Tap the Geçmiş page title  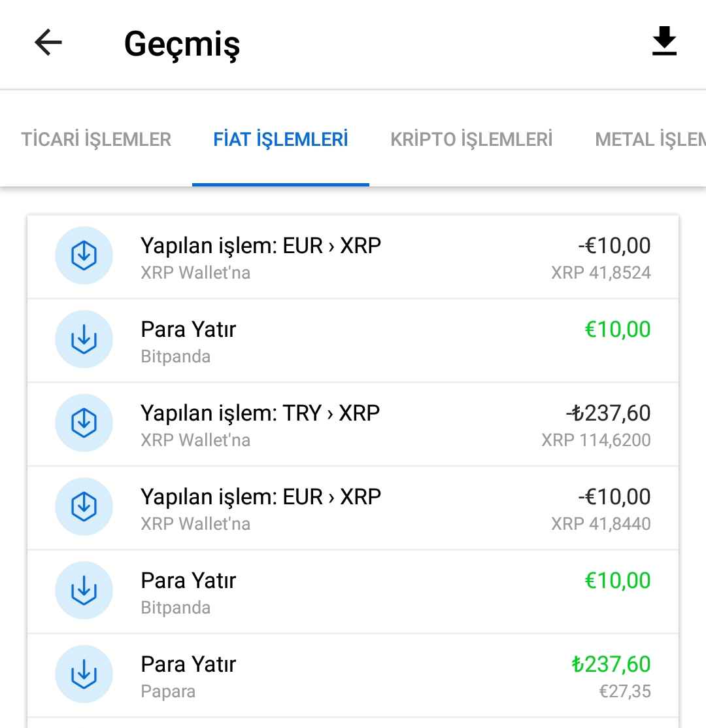click(182, 44)
